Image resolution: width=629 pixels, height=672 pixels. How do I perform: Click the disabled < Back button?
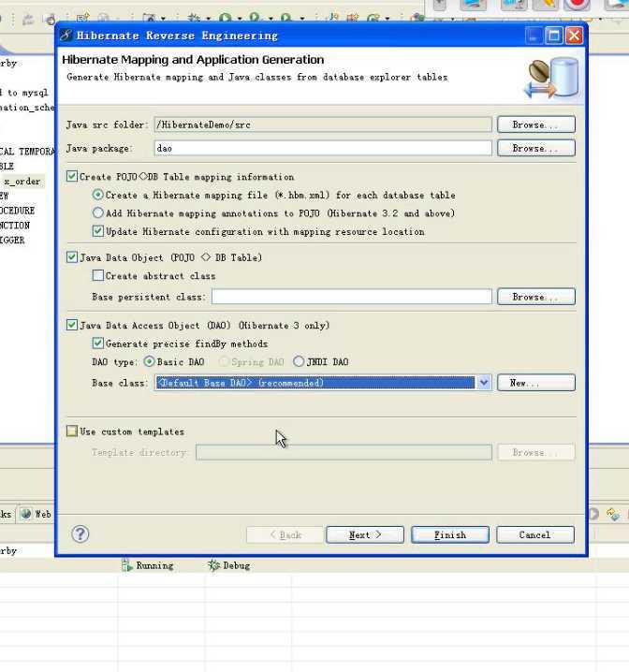coord(285,534)
